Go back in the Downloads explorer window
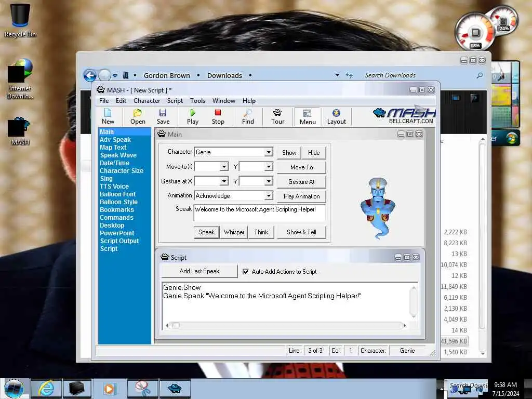The image size is (532, 399). point(90,75)
